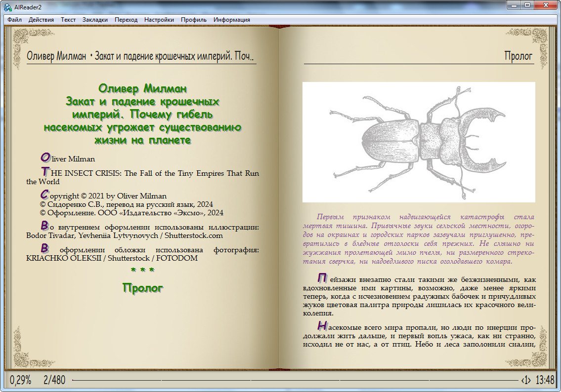Open the Текст menu
The width and height of the screenshot is (561, 392).
coord(68,20)
